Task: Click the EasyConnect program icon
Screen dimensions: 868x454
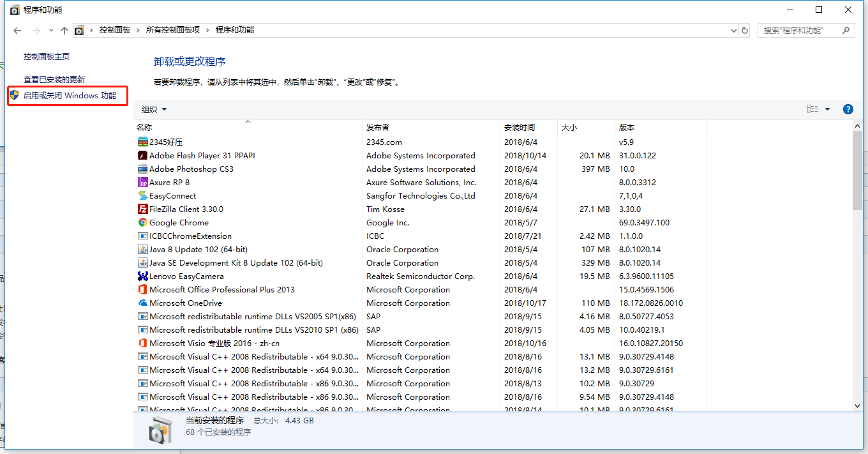Action: (x=142, y=195)
